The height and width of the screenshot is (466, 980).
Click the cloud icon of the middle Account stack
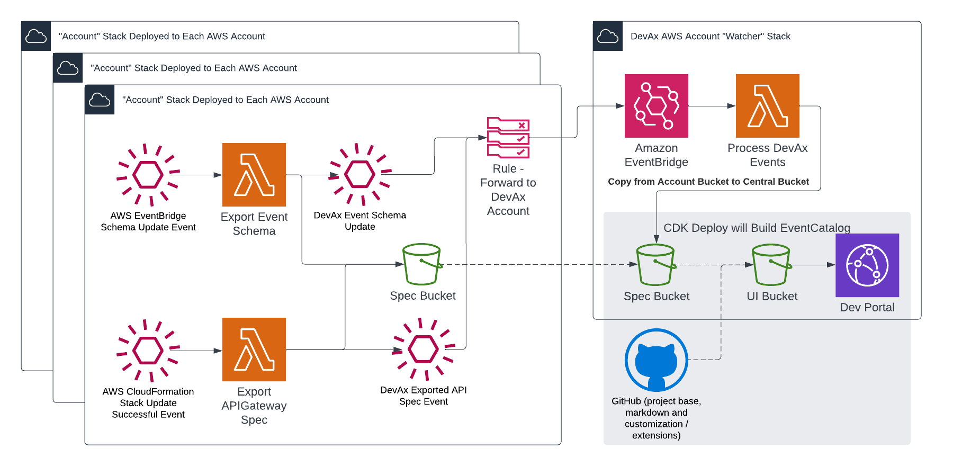68,68
